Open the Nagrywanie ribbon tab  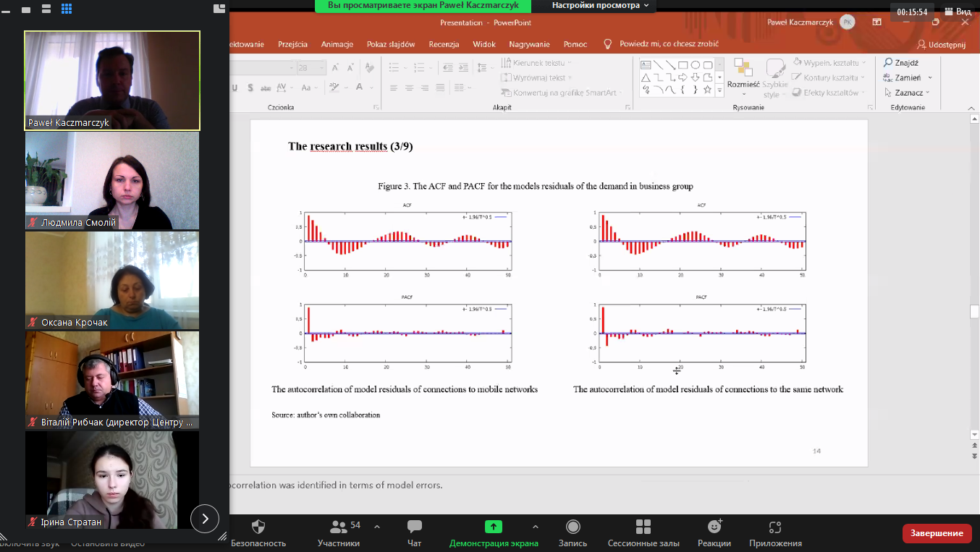pyautogui.click(x=529, y=44)
